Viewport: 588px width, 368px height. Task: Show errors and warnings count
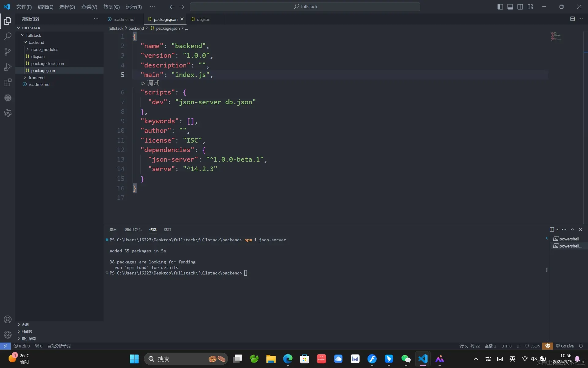tap(22, 346)
